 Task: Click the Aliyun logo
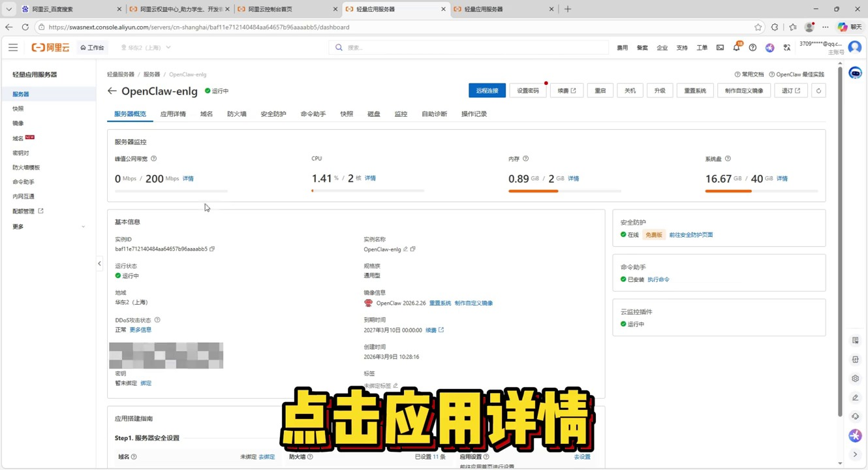point(50,48)
